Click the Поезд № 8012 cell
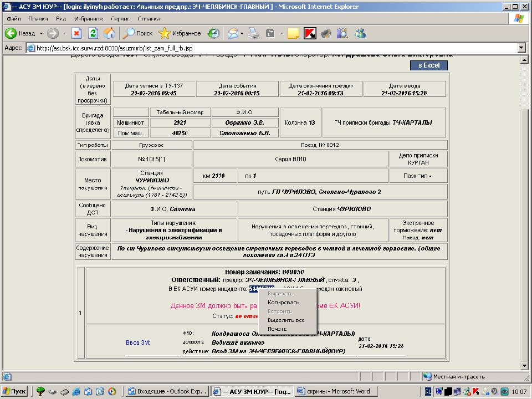 (x=320, y=145)
